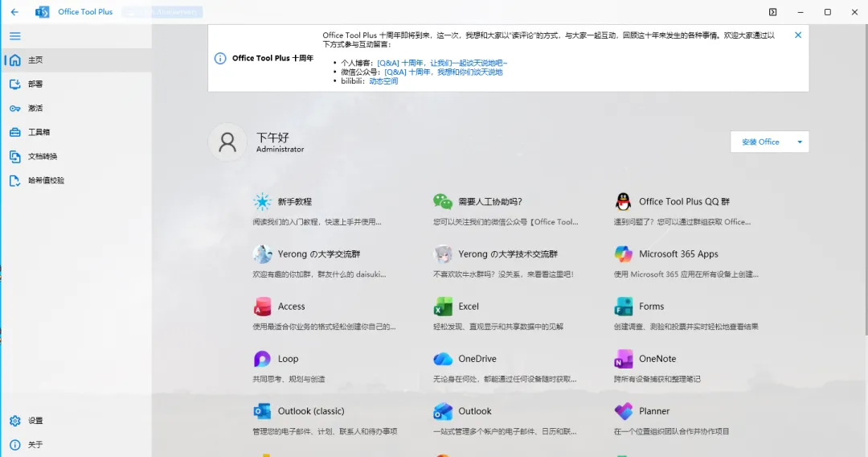Viewport: 868px width, 457px height.
Task: Open the 个人博客 Q&A link
Action: tap(442, 63)
